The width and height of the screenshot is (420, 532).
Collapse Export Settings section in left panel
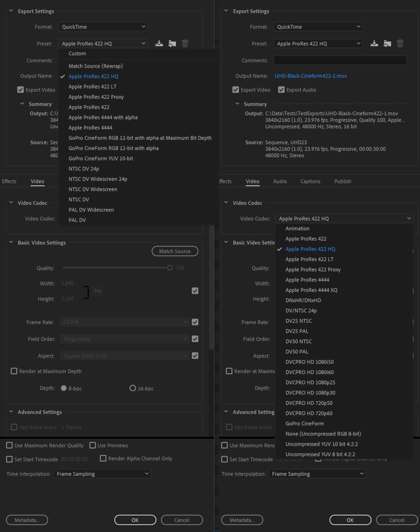coord(11,11)
